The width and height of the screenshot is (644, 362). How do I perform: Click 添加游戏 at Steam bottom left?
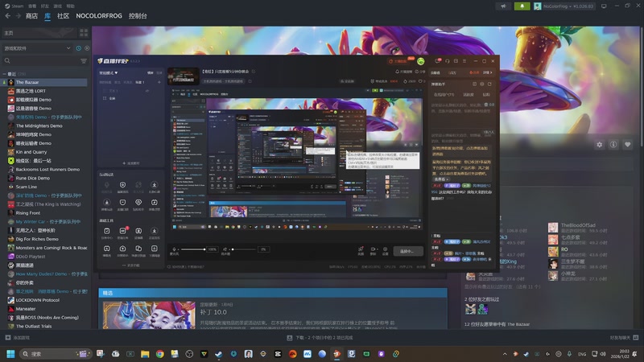tap(17, 337)
